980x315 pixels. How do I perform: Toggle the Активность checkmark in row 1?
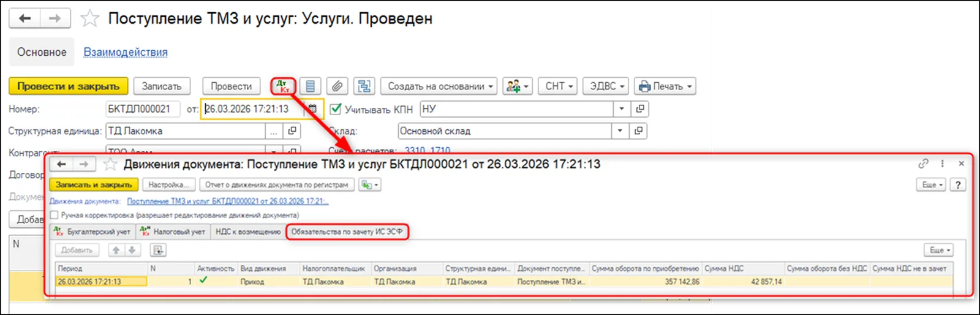(x=203, y=281)
